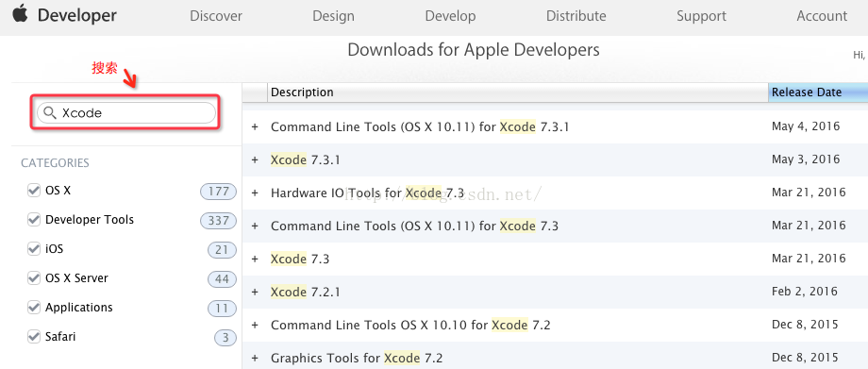Image resolution: width=868 pixels, height=369 pixels.
Task: Select the 'Xcode 7.3.1' description text
Action: 305,159
